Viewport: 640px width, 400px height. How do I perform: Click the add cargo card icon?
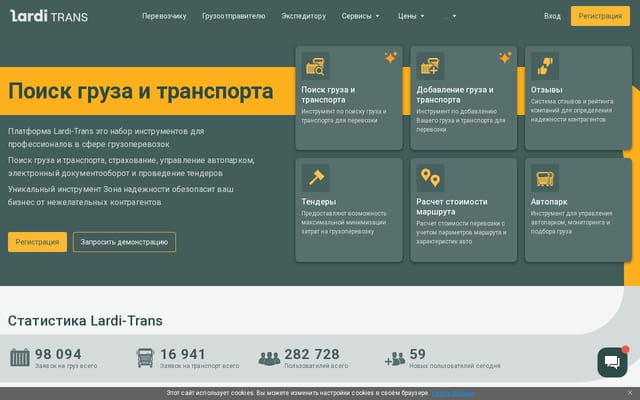pyautogui.click(x=430, y=66)
